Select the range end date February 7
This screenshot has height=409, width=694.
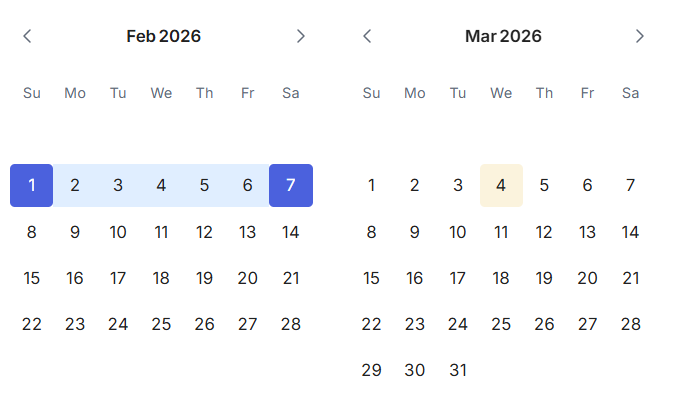tap(291, 185)
